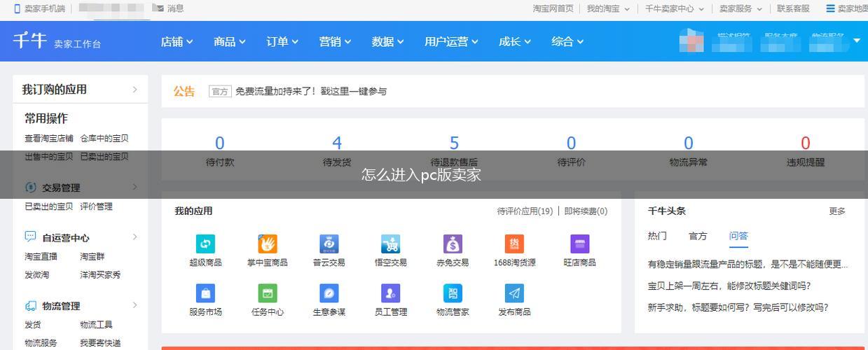Image resolution: width=868 pixels, height=350 pixels.
Task: Open the 更多 link in 千牛头条
Action: [x=837, y=211]
